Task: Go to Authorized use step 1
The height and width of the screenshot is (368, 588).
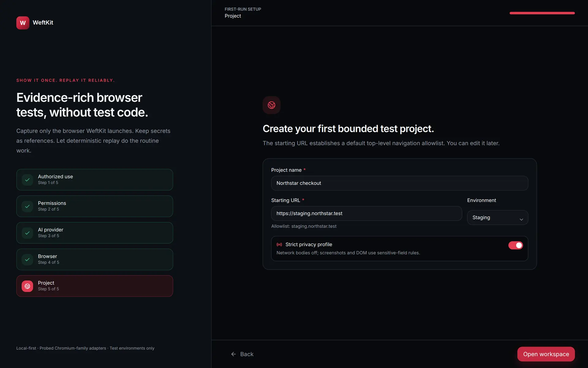Action: tap(95, 180)
